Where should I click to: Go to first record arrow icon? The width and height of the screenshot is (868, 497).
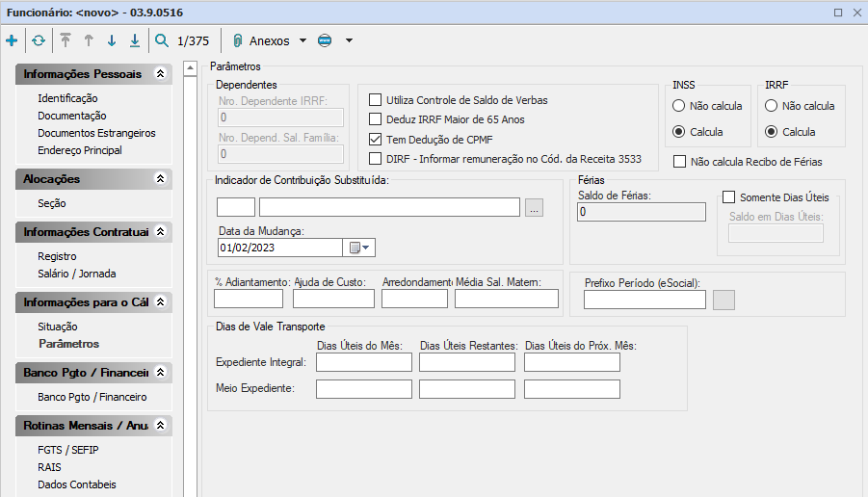coord(66,41)
